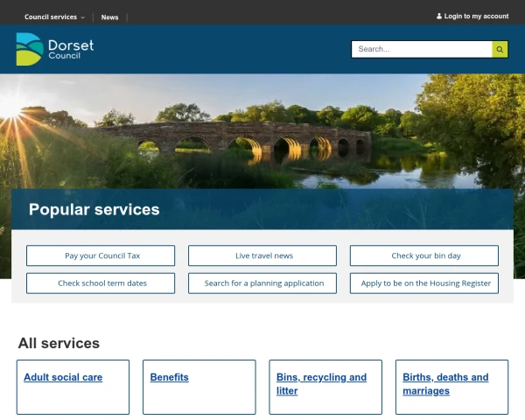The image size is (525, 420).
Task: Click the yellow search magnifier button
Action: (x=500, y=49)
